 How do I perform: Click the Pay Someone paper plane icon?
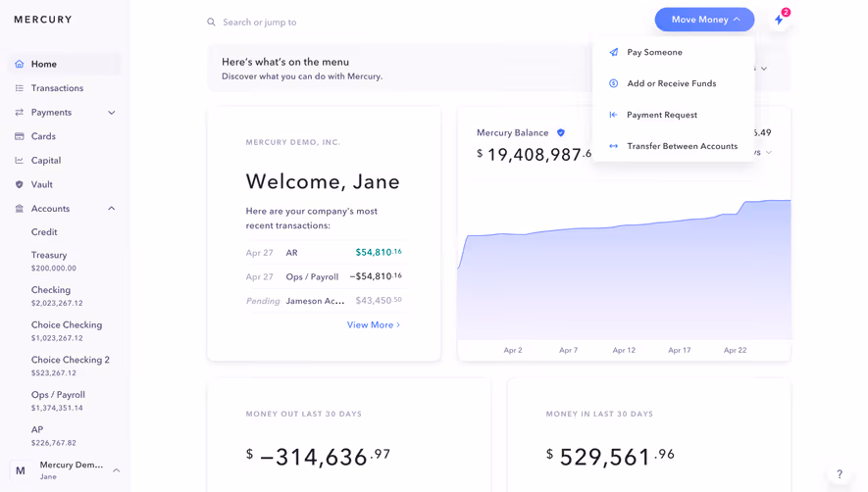[613, 52]
